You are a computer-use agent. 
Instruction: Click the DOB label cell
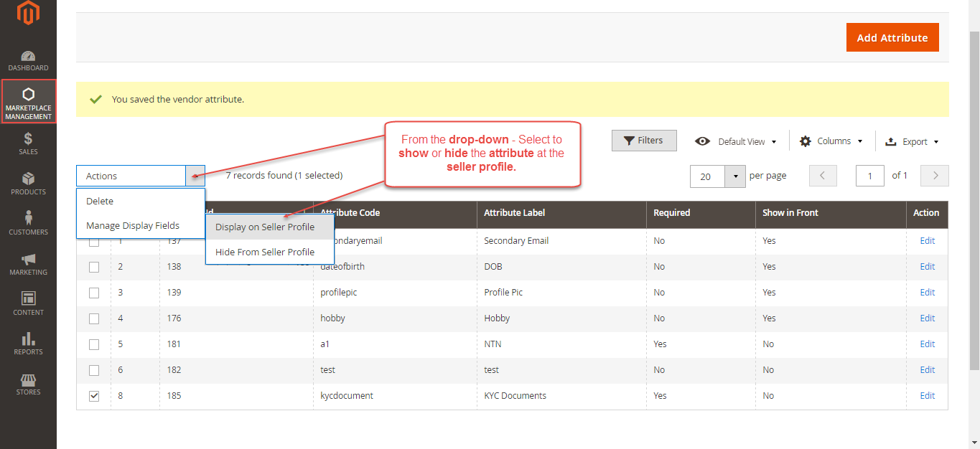pyautogui.click(x=493, y=267)
